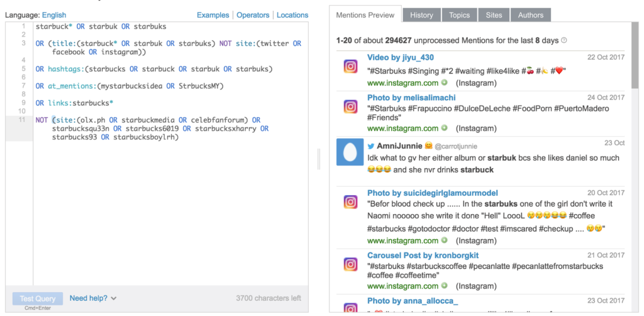Click Instagram icon beside kronborgkit carousel post
The height and width of the screenshot is (316, 644).
pyautogui.click(x=350, y=264)
